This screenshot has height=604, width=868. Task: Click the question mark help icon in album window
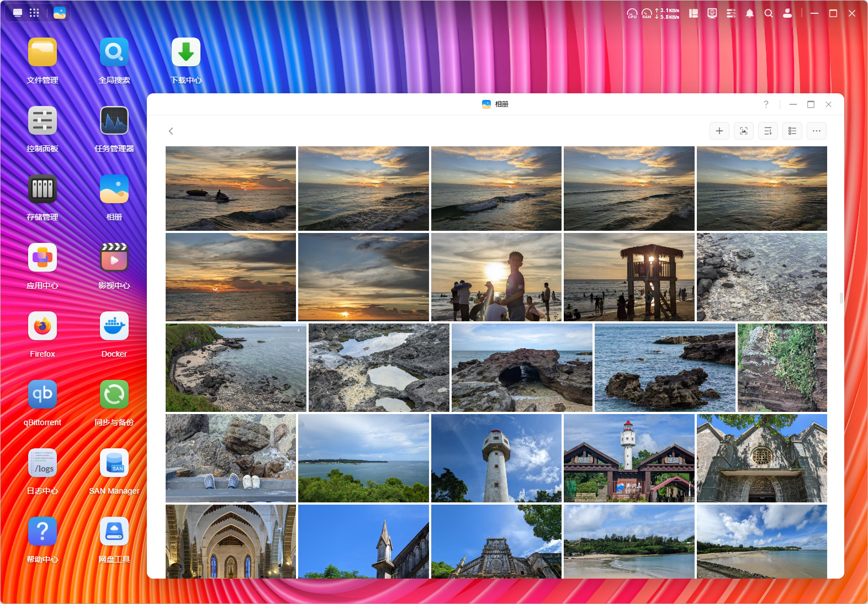point(766,104)
